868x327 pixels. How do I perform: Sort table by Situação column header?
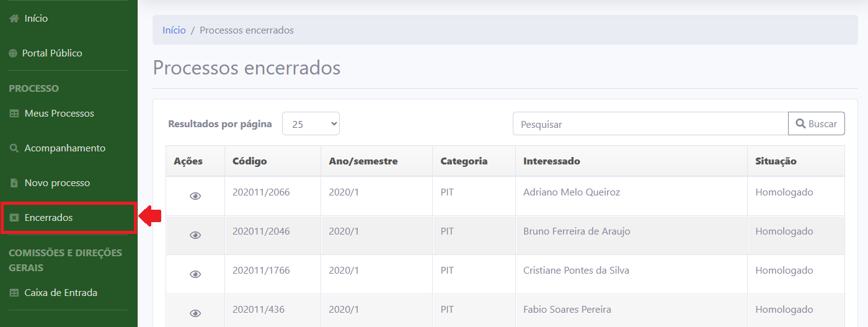pos(776,161)
